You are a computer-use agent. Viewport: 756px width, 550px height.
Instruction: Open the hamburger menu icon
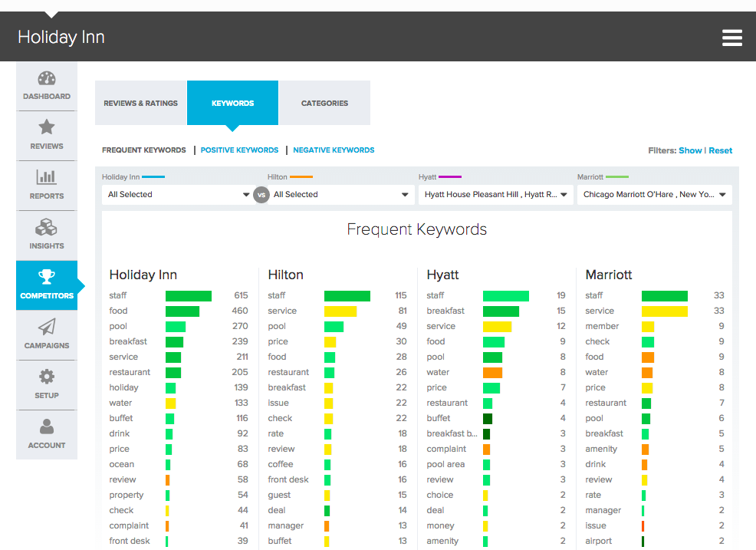[x=731, y=38]
